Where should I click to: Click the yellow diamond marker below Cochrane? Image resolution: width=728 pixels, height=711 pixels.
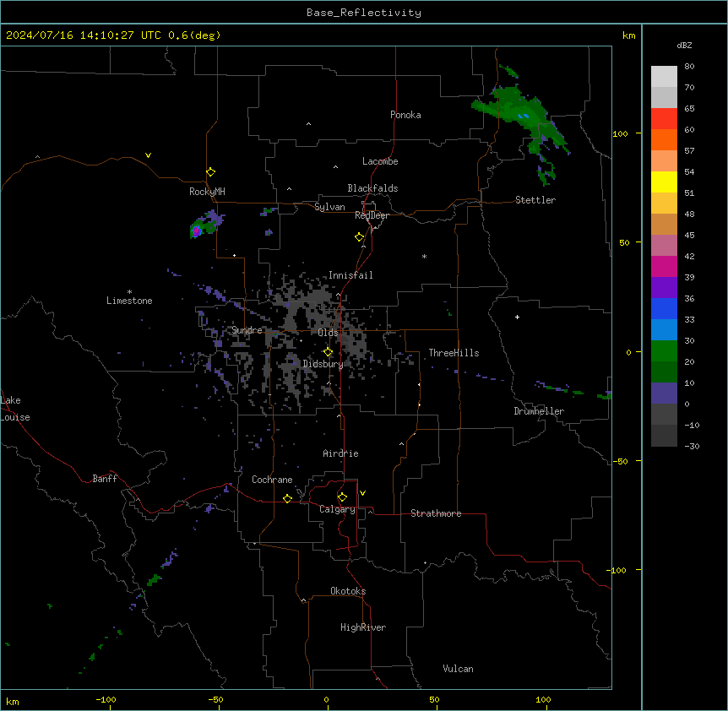pos(287,498)
